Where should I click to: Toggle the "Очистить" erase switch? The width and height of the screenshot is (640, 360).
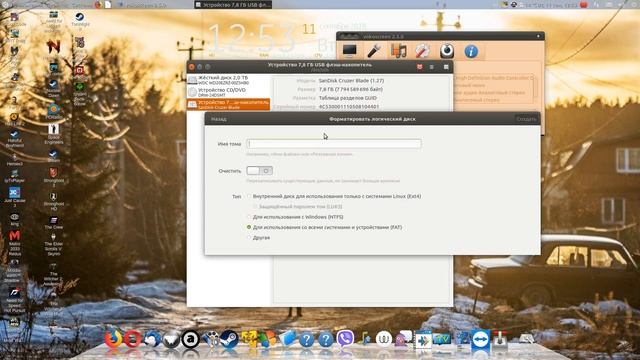259,171
